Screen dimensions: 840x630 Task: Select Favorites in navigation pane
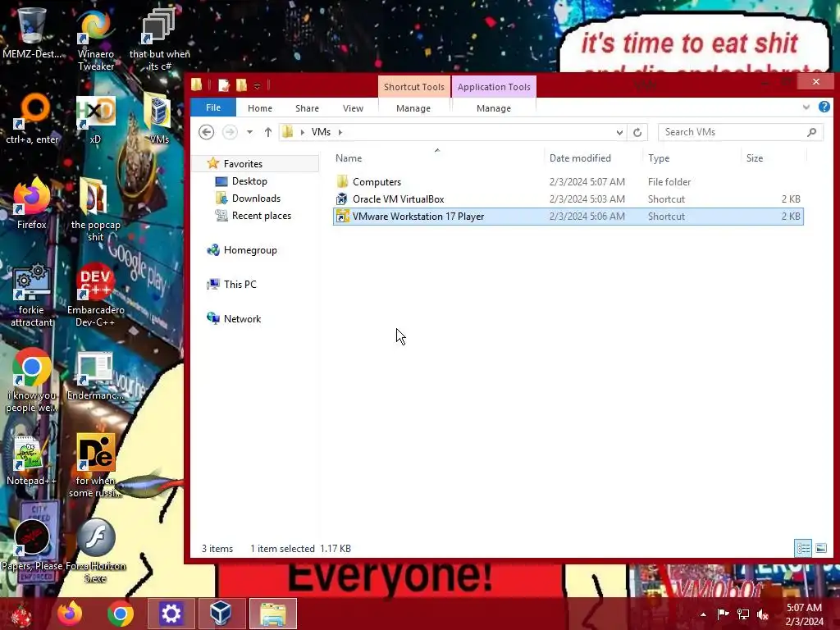243,164
